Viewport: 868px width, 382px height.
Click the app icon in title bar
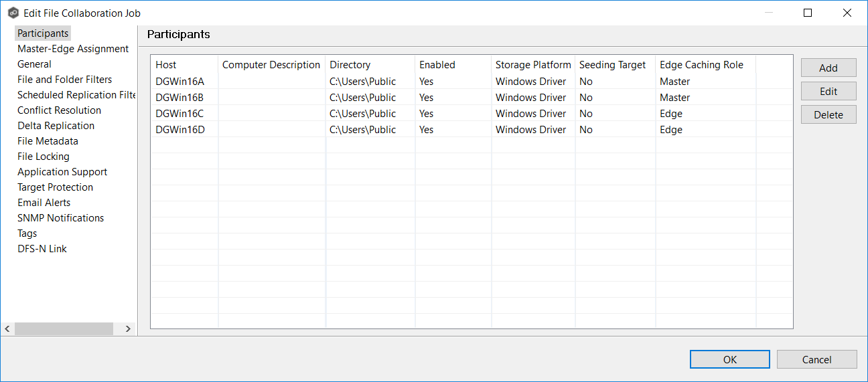coord(13,13)
